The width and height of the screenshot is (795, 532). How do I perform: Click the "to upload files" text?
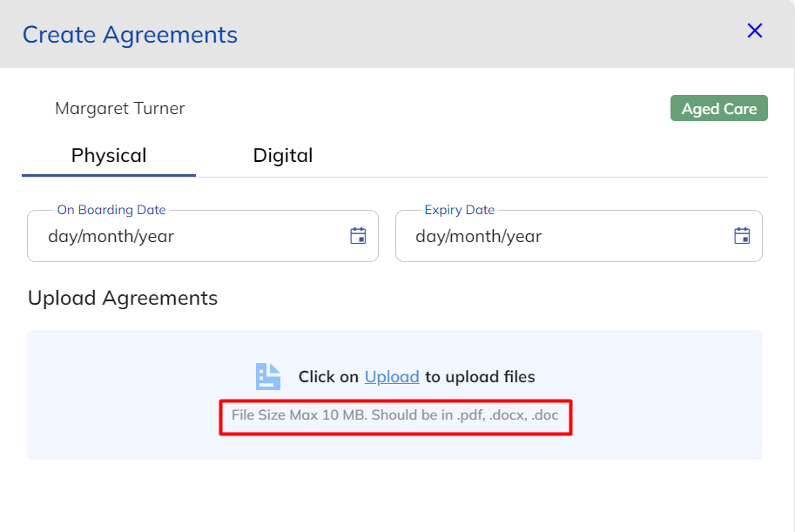[480, 377]
